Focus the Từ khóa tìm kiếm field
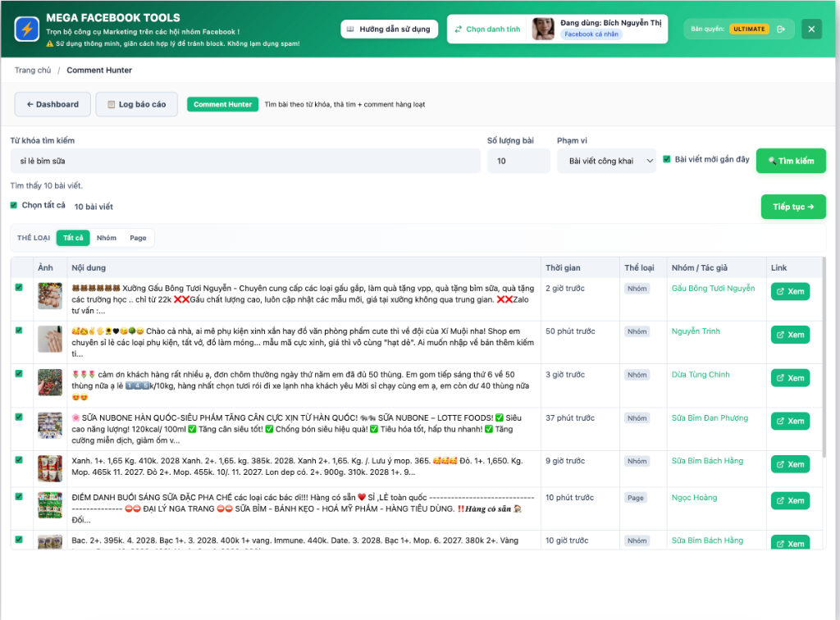 [x=245, y=162]
